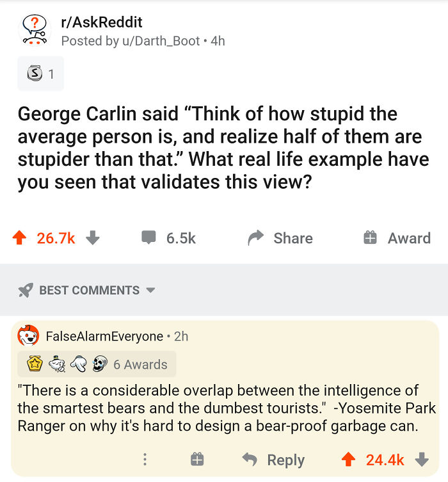Downvote the George Carlin post
Screen dimensions: 448x482
tap(93, 237)
